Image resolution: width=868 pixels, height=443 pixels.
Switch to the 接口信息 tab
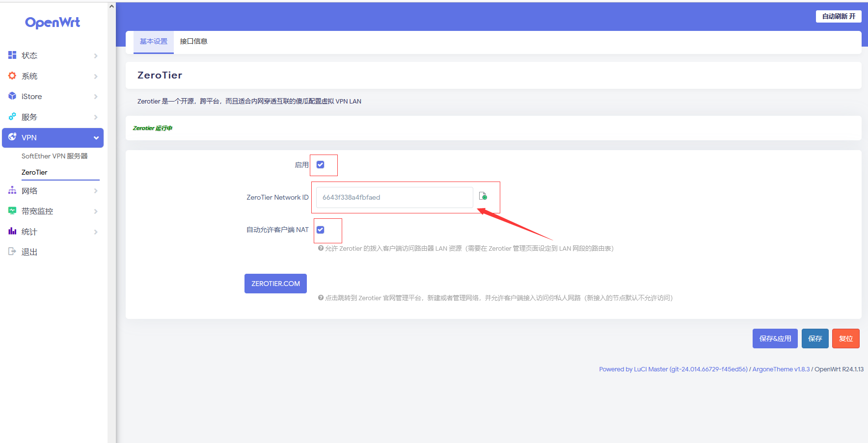193,42
